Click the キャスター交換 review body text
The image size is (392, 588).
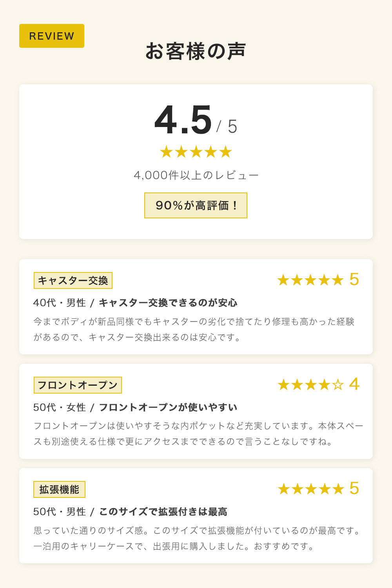pyautogui.click(x=194, y=329)
